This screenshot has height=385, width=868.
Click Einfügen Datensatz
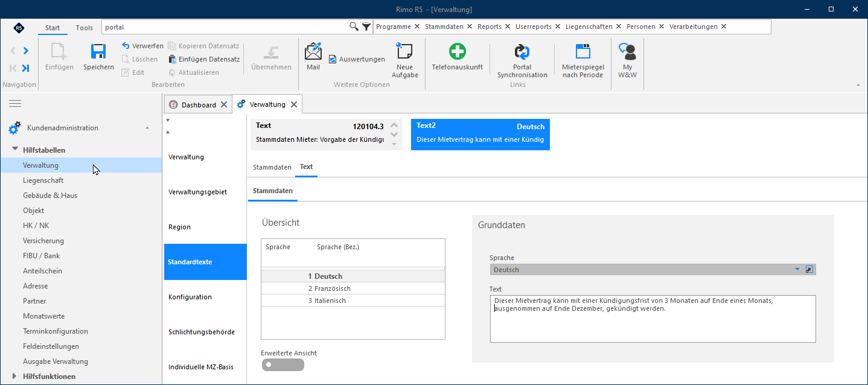tap(204, 59)
